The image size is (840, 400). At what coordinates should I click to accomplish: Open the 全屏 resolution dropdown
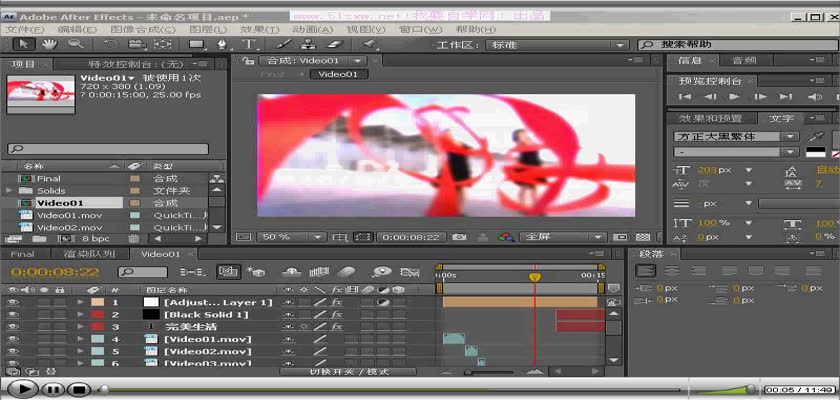coord(562,237)
